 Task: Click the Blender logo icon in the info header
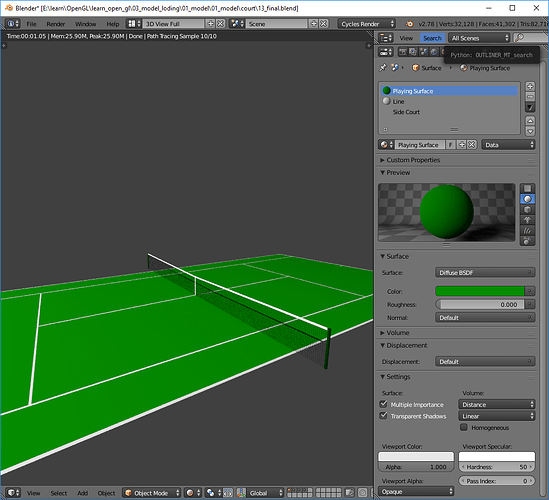pyautogui.click(x=409, y=24)
